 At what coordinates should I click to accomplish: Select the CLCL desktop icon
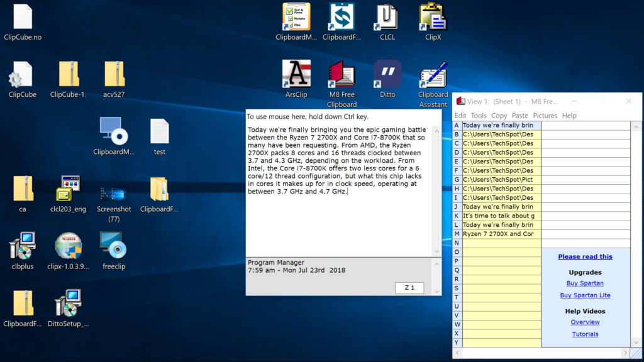(387, 19)
